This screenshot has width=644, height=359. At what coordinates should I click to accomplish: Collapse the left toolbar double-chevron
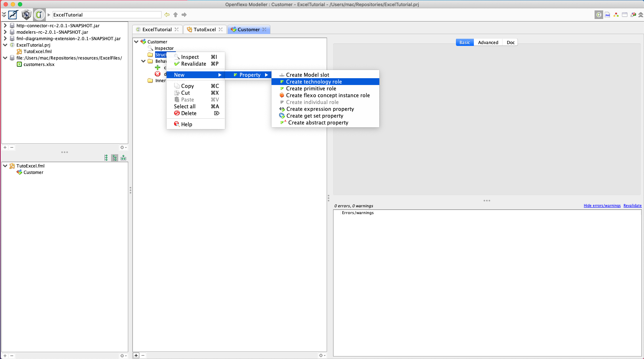tap(4, 15)
